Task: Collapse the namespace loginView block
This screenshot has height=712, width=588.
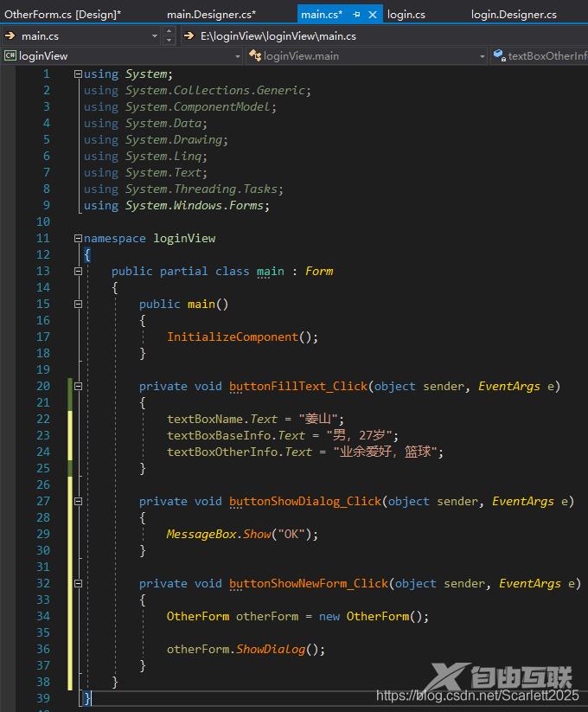Action: [78, 239]
